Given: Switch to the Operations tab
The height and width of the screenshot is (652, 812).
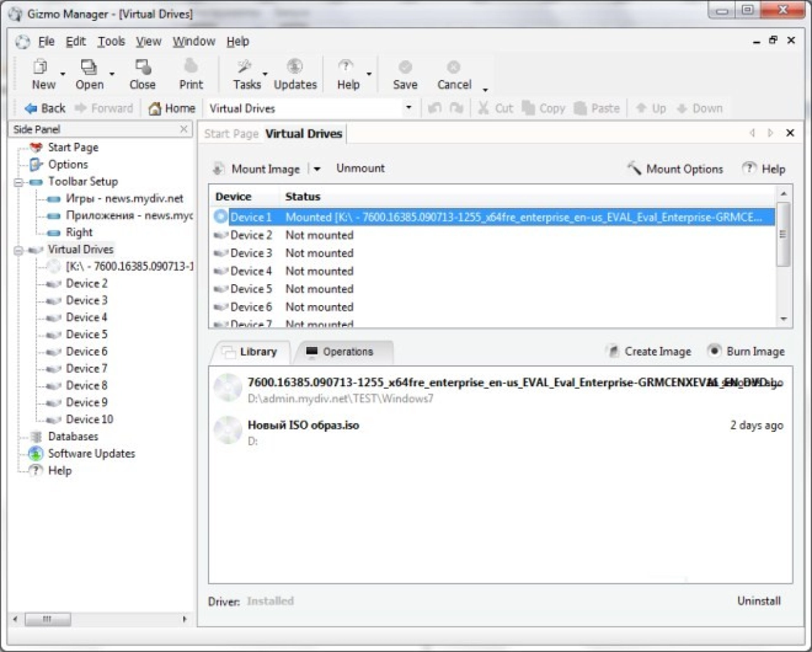Looking at the screenshot, I should [342, 352].
